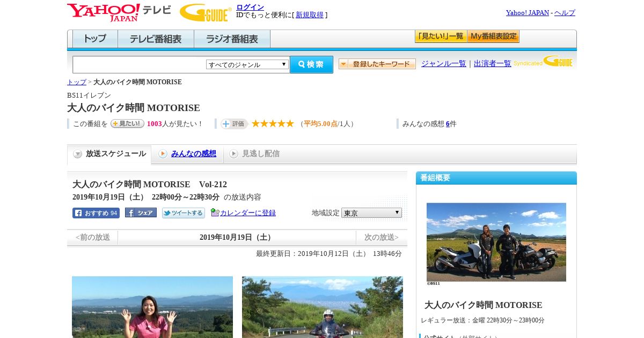The width and height of the screenshot is (644, 338).
Task: Switch to the トップ tab
Action: [95, 39]
